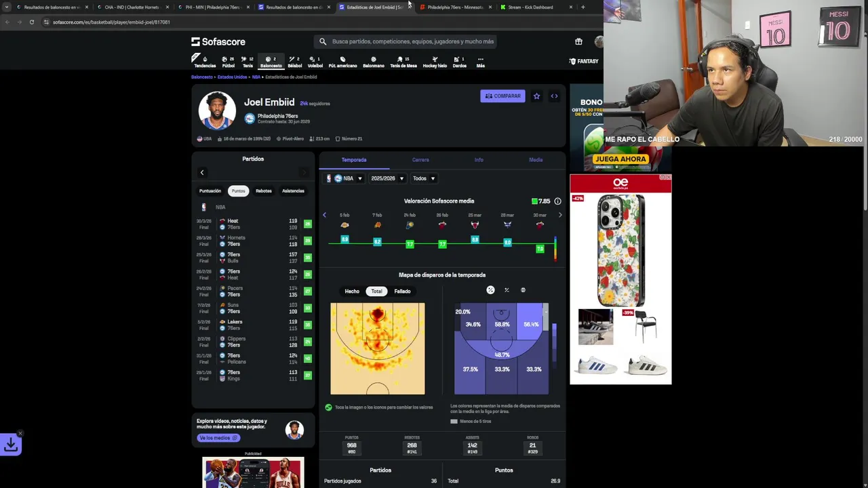The image size is (868, 488).
Task: Select the Asistencias filter chip
Action: 293,191
